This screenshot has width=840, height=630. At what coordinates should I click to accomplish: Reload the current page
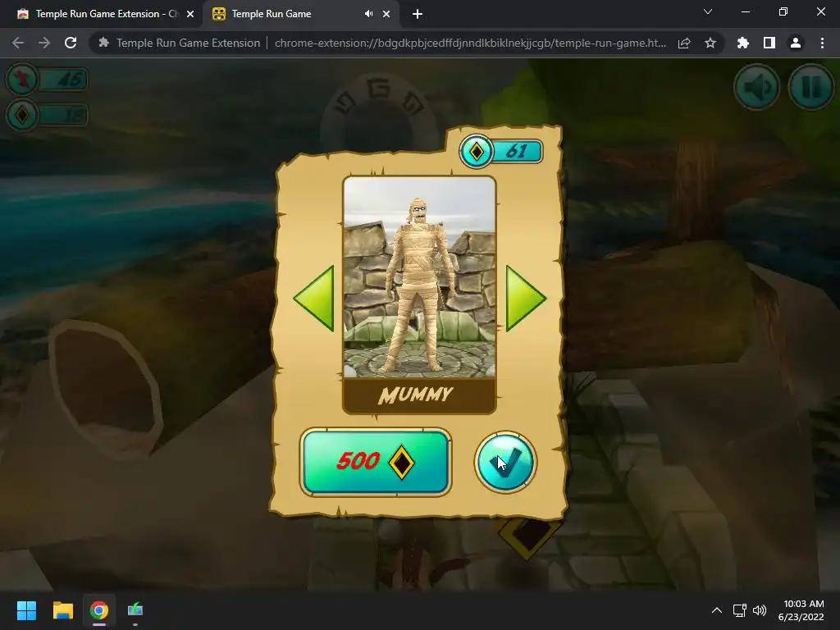71,43
